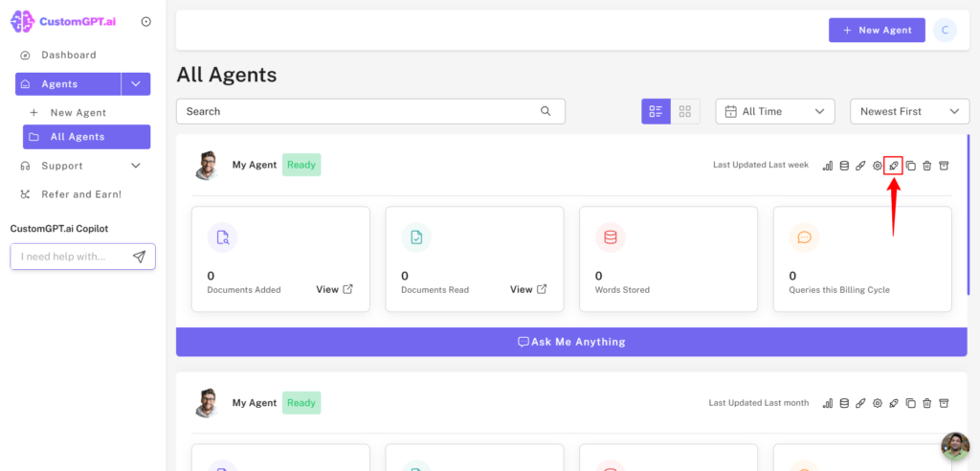Go to Dashboard in the sidebar

(68, 55)
